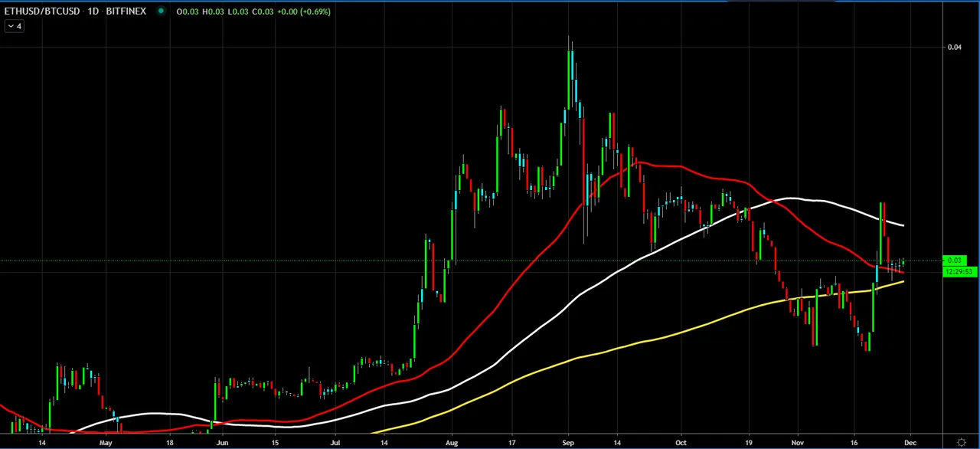
Task: Open chart settings gear icon
Action: [961, 442]
